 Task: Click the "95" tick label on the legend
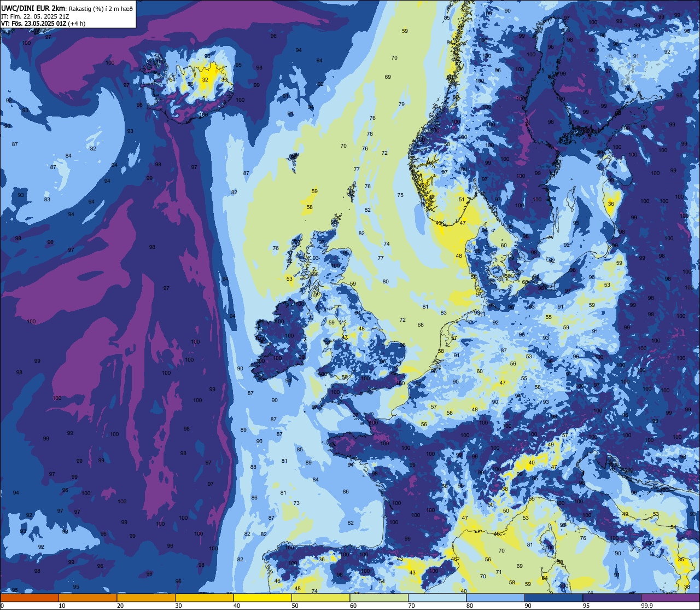[x=586, y=606]
